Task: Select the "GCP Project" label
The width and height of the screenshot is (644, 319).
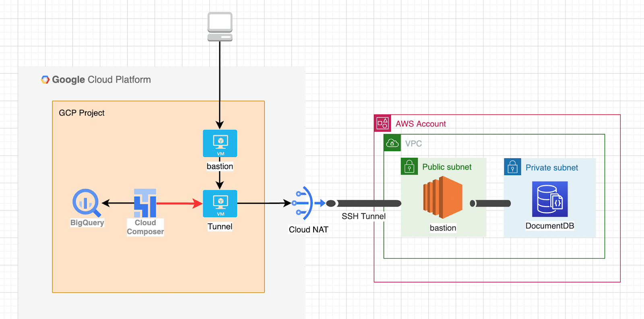Action: pos(82,113)
